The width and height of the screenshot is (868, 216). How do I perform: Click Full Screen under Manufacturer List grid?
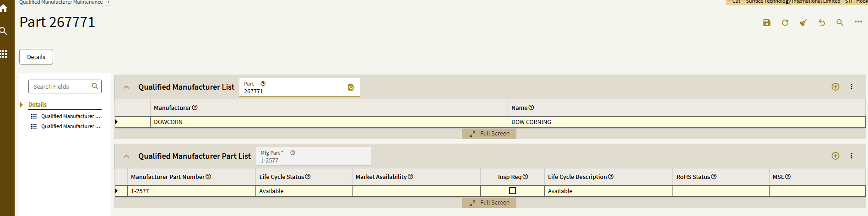(x=489, y=134)
